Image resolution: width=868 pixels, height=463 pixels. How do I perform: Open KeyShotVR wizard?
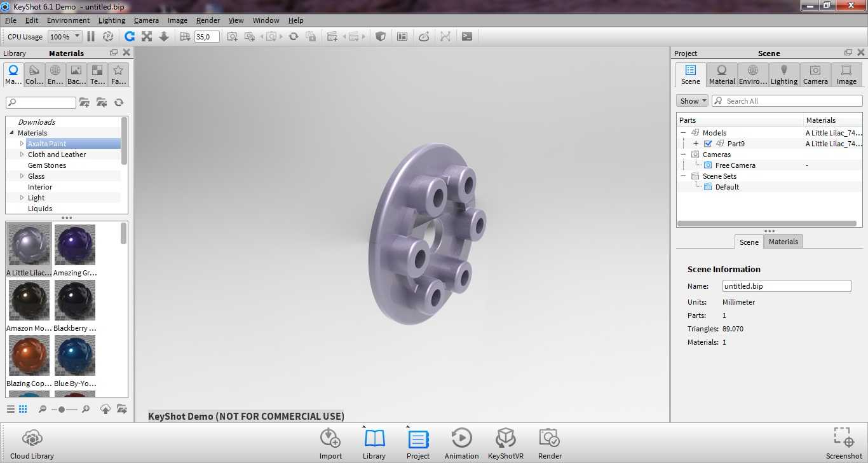click(506, 444)
